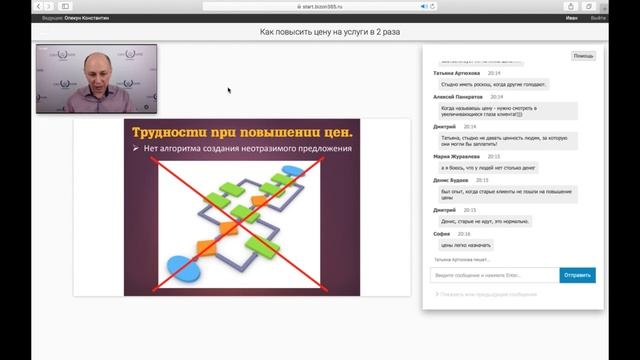The height and width of the screenshot is (360, 640).
Task: Click 'Татьяна Артюхова пишет...' typing indicator
Action: click(x=462, y=260)
